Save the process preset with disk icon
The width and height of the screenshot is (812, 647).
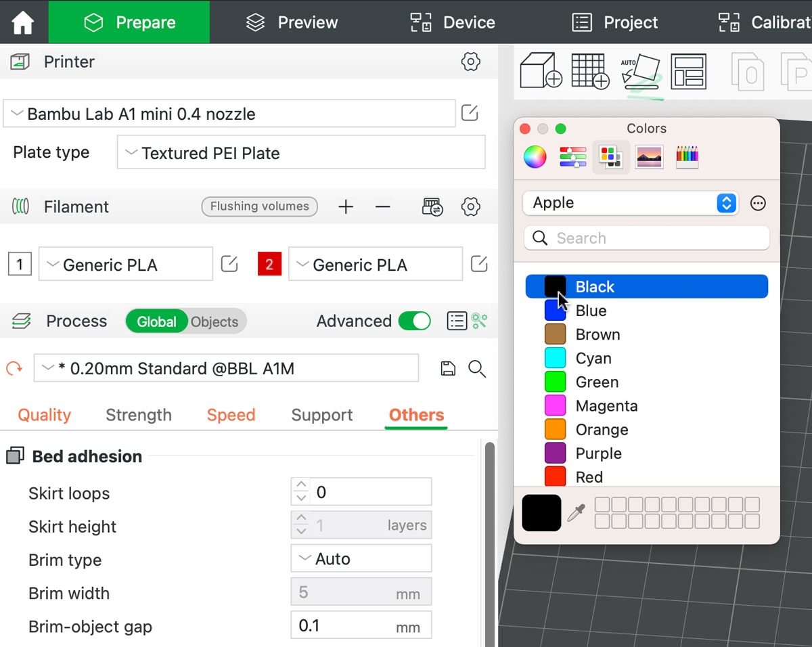click(x=447, y=369)
